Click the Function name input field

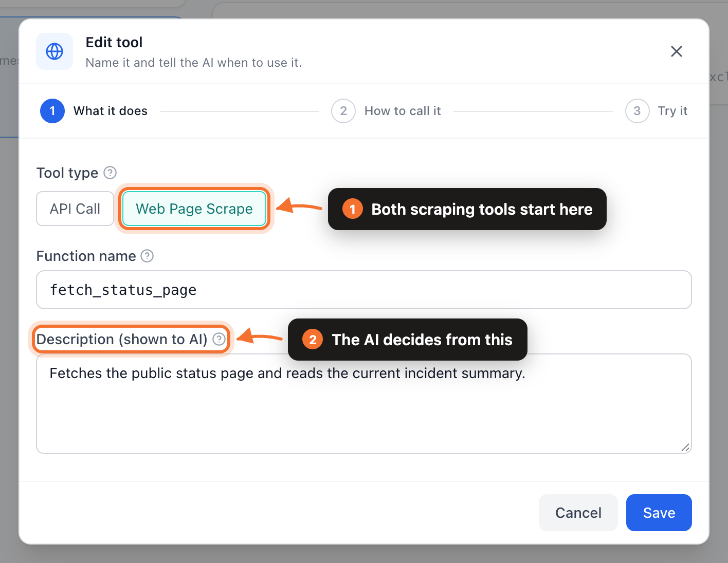pyautogui.click(x=364, y=290)
